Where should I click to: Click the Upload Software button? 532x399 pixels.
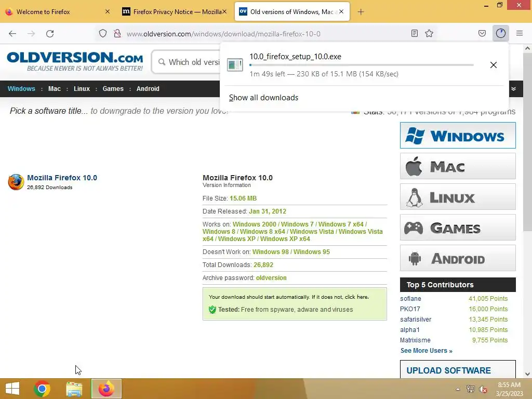pyautogui.click(x=458, y=369)
